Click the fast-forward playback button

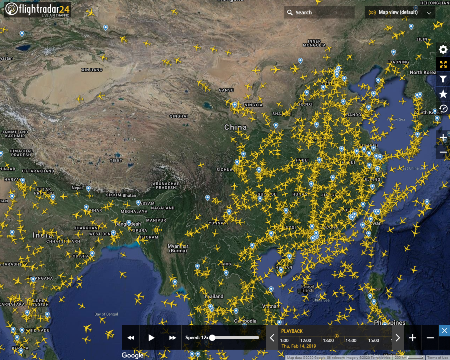pos(172,338)
